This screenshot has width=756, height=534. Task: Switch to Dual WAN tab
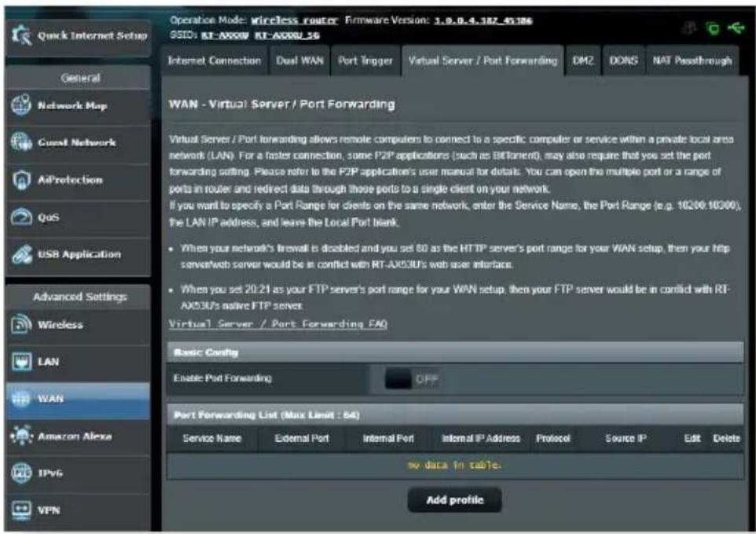click(x=299, y=61)
